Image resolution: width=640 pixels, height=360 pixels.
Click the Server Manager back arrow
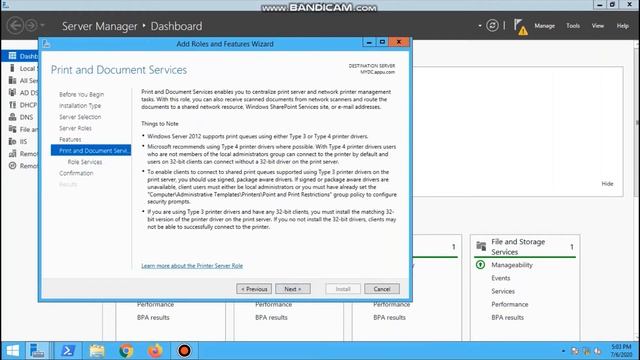(x=15, y=26)
